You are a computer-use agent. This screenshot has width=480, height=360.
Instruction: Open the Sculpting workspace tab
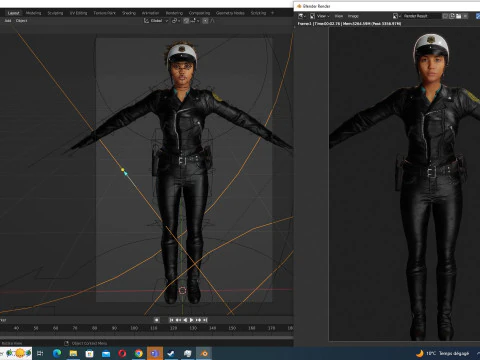tap(55, 13)
